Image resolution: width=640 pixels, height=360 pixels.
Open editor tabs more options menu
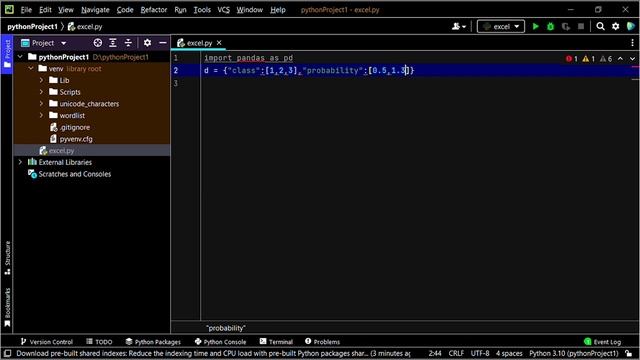pos(632,43)
